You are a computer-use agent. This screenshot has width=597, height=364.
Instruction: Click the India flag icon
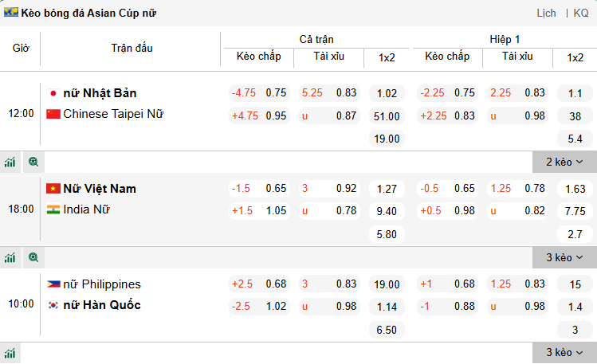point(53,209)
